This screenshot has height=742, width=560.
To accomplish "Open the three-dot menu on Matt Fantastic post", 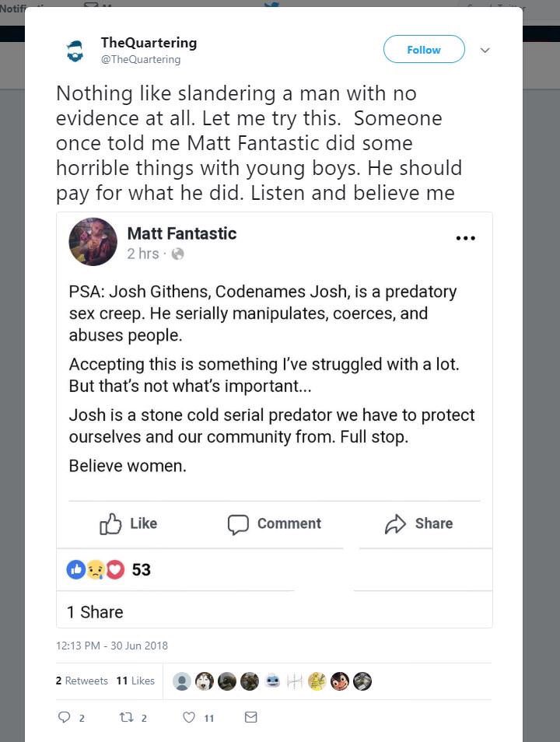I will click(465, 238).
